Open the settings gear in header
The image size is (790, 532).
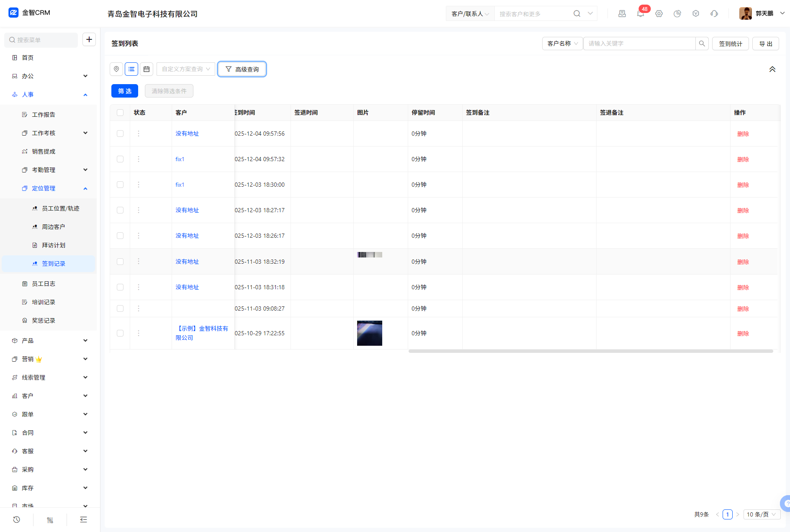pyautogui.click(x=659, y=14)
